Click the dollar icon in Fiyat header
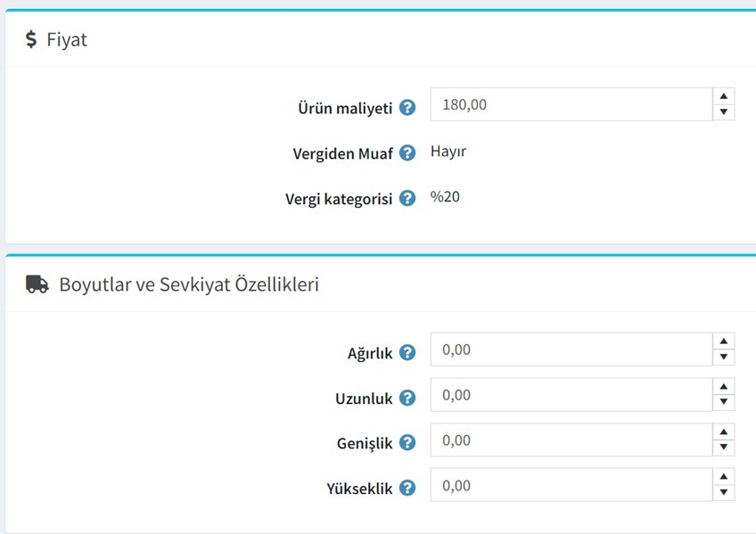The height and width of the screenshot is (534, 756). tap(31, 39)
